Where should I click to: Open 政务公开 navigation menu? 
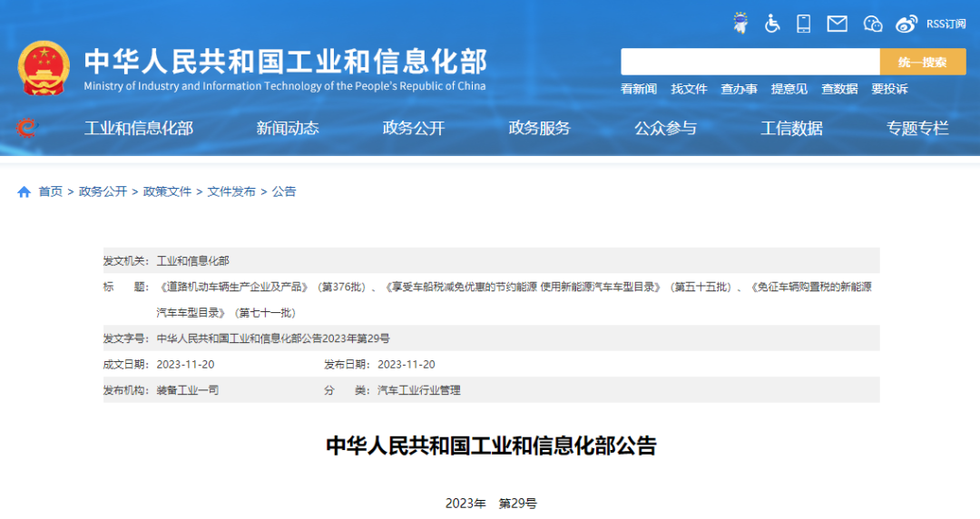(414, 128)
